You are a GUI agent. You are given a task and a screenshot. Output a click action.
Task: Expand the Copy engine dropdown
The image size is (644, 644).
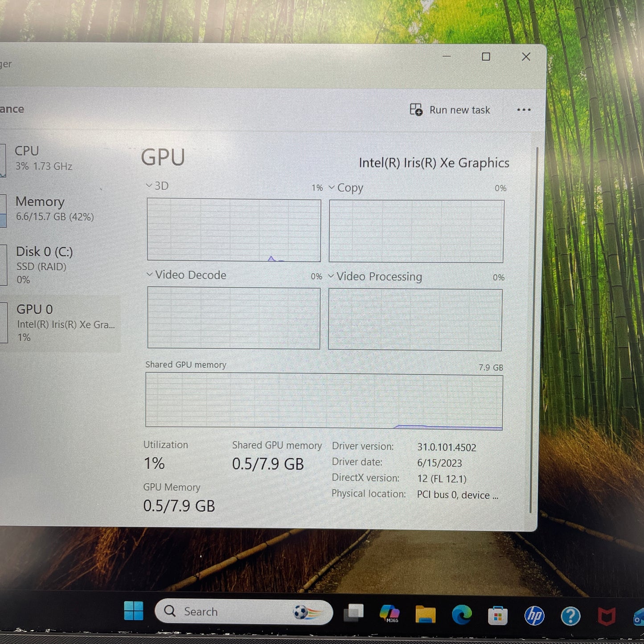[332, 187]
